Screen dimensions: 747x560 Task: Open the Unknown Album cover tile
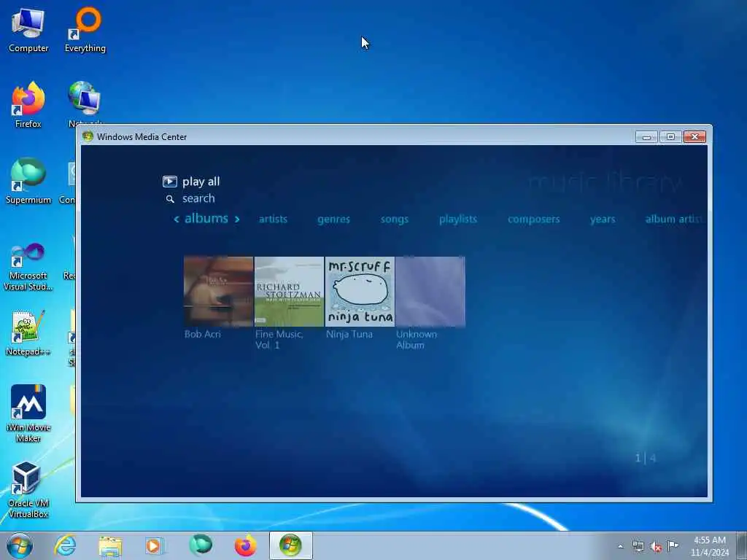coord(430,292)
